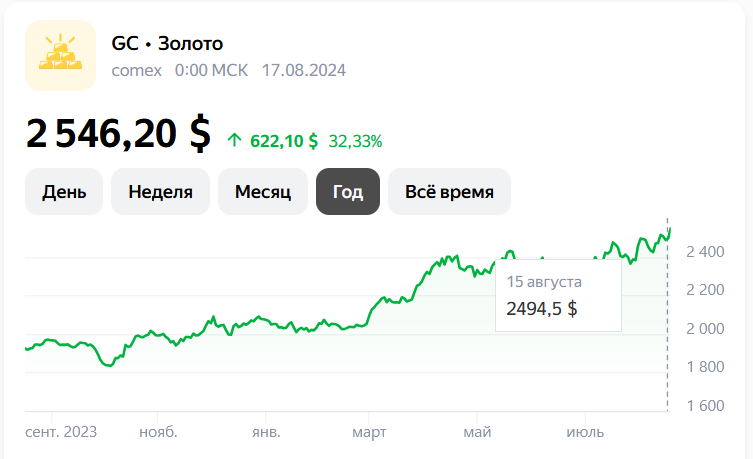The height and width of the screenshot is (459, 753).
Task: Click the март axis label
Action: click(369, 432)
